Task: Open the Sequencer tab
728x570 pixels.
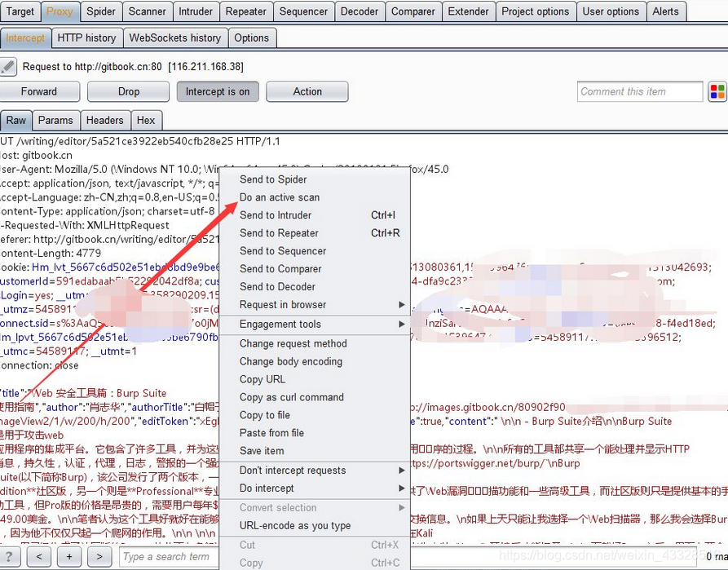Action: coord(303,11)
